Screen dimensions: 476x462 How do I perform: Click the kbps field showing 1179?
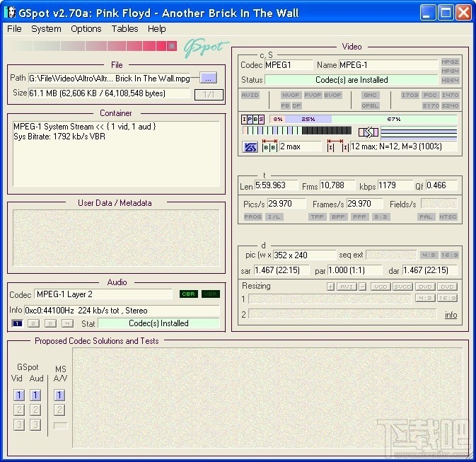coord(395,185)
